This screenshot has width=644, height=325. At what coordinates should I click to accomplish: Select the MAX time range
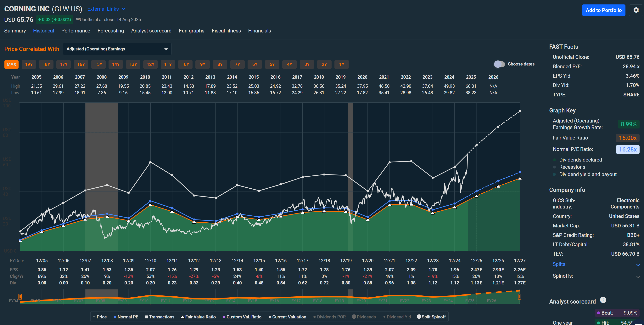(11, 65)
